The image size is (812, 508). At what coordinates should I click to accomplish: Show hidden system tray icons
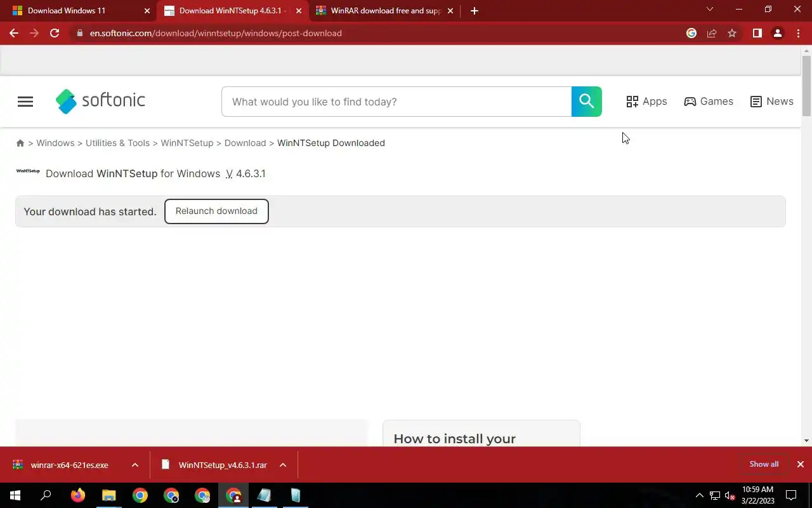[700, 495]
